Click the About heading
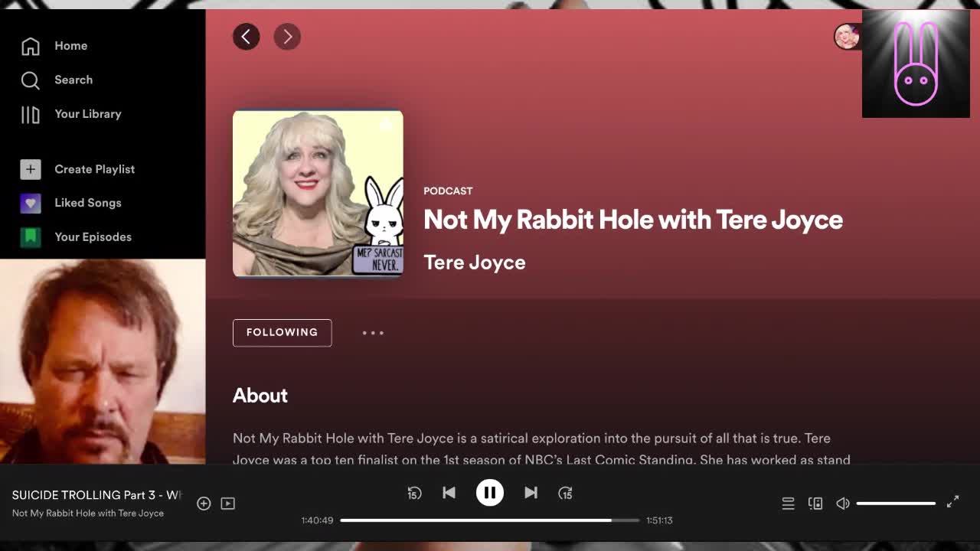 260,396
